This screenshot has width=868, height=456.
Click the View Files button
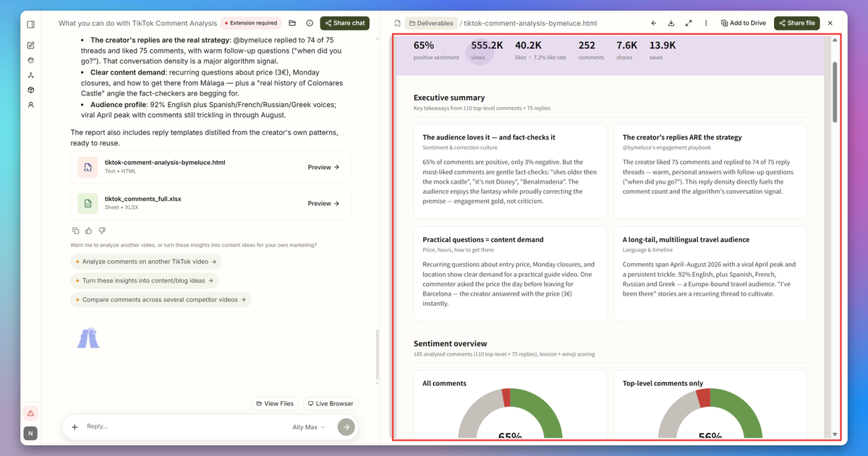coord(274,403)
